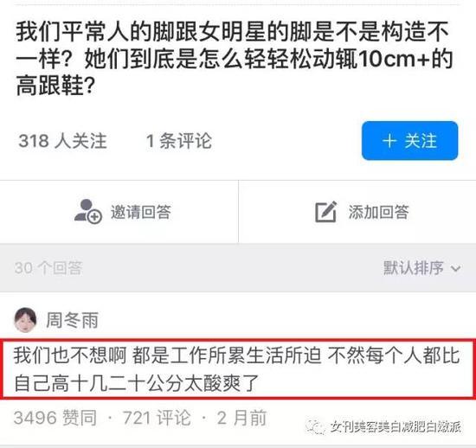The height and width of the screenshot is (448, 476).
Task: Open the highlighted answer text
Action: point(238,369)
